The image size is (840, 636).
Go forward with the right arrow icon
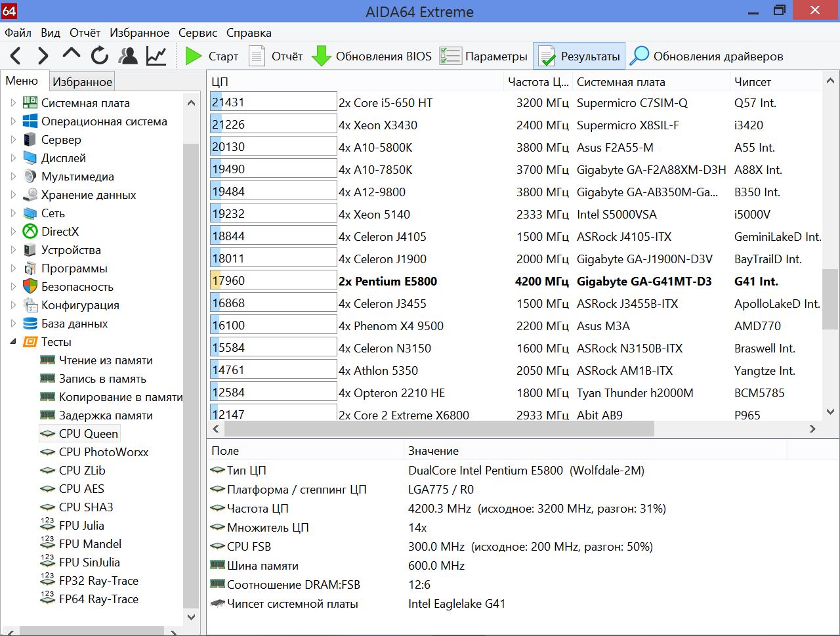[x=43, y=56]
